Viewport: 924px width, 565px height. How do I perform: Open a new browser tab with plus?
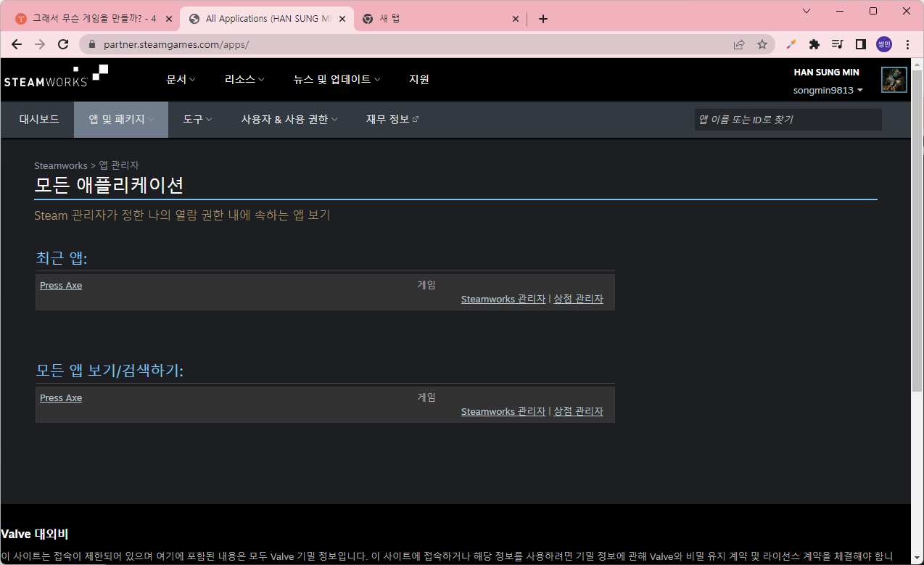coord(543,19)
